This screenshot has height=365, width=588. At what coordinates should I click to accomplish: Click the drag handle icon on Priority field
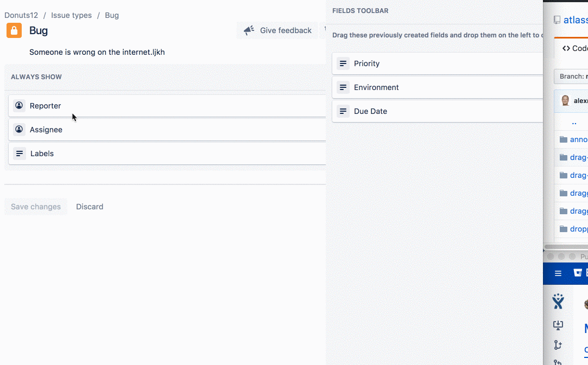(343, 63)
